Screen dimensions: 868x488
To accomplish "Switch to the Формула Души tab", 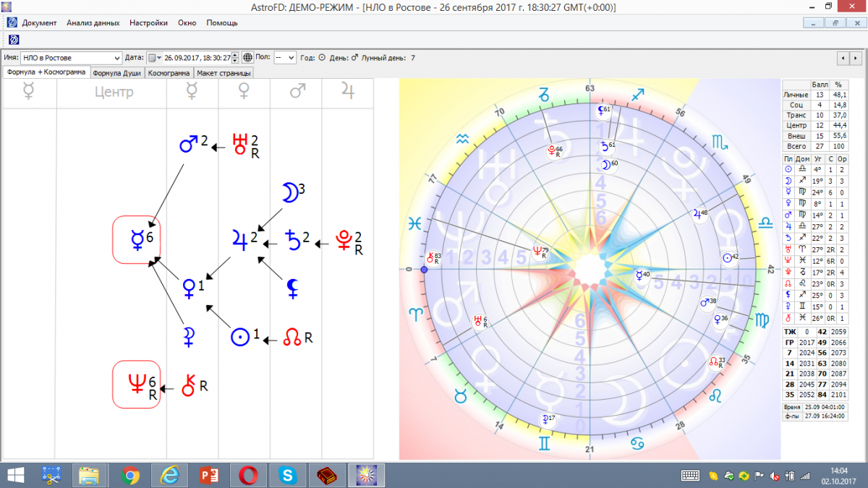I will (x=117, y=73).
